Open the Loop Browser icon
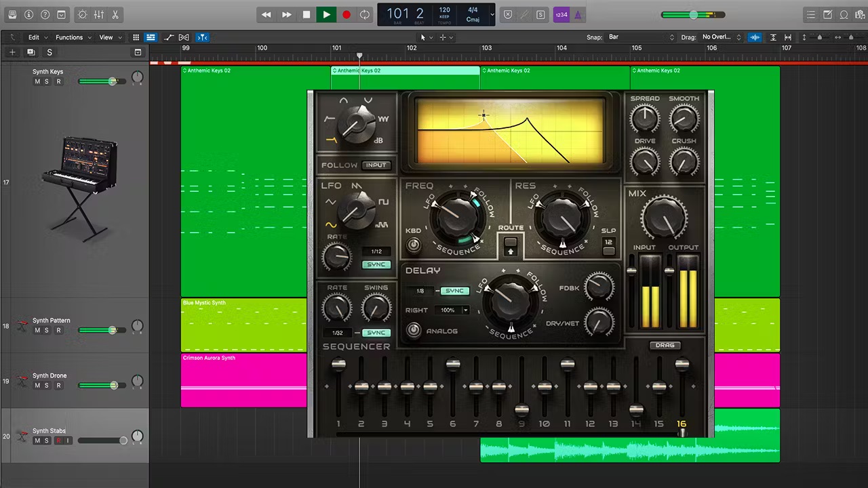This screenshot has width=868, height=488. click(844, 14)
